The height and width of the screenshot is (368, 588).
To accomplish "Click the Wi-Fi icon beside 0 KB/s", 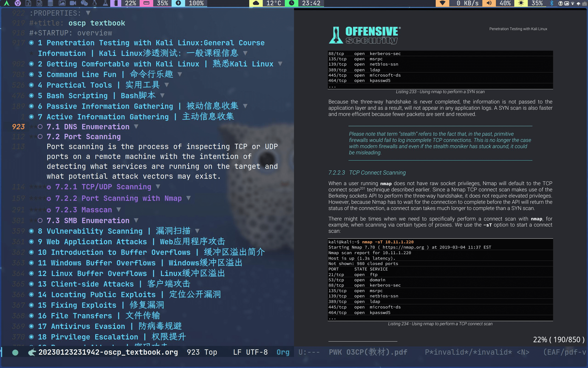I will (x=442, y=3).
